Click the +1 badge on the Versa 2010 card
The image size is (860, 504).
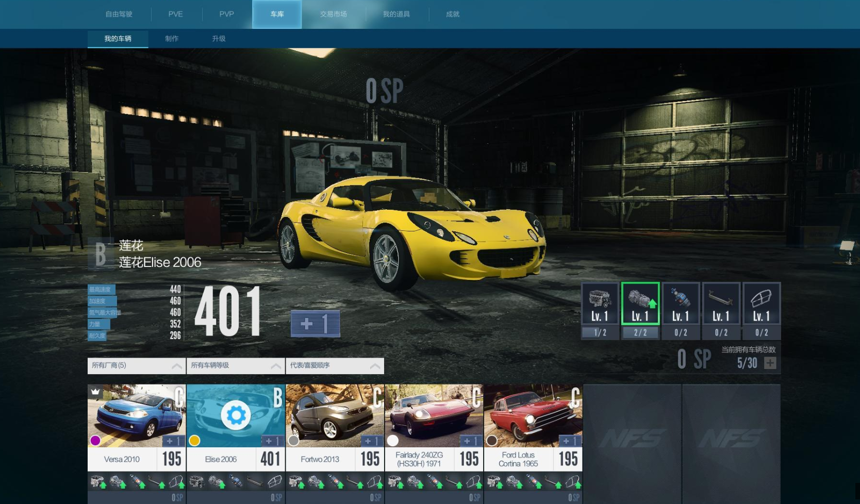173,441
